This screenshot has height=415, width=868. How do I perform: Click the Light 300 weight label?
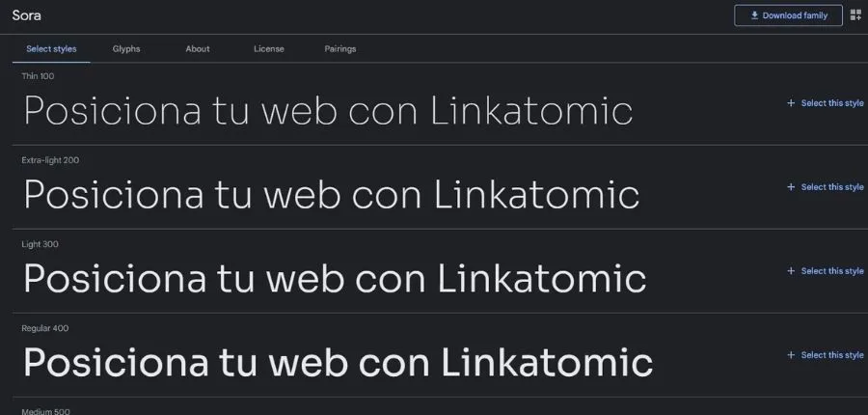(x=40, y=244)
